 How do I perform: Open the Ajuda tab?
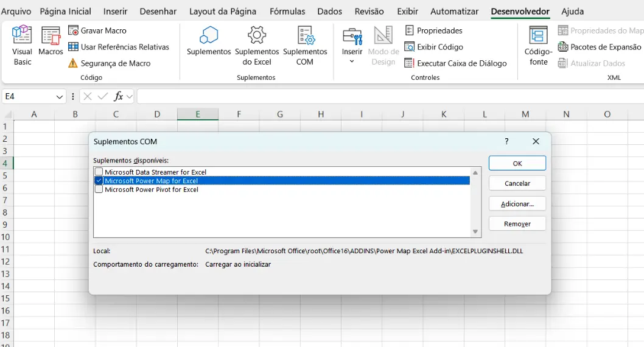[x=573, y=12]
